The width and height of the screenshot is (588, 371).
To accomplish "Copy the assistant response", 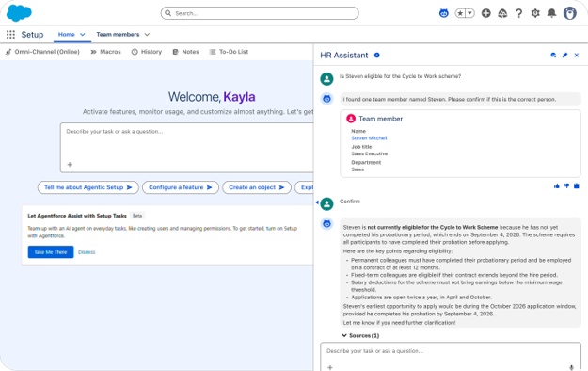I will pos(577,185).
